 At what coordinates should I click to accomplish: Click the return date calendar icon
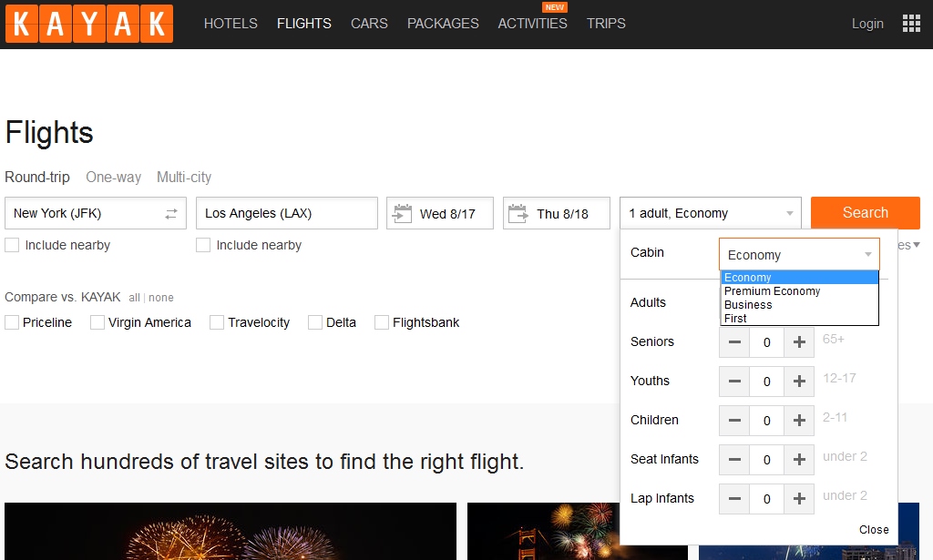(518, 214)
